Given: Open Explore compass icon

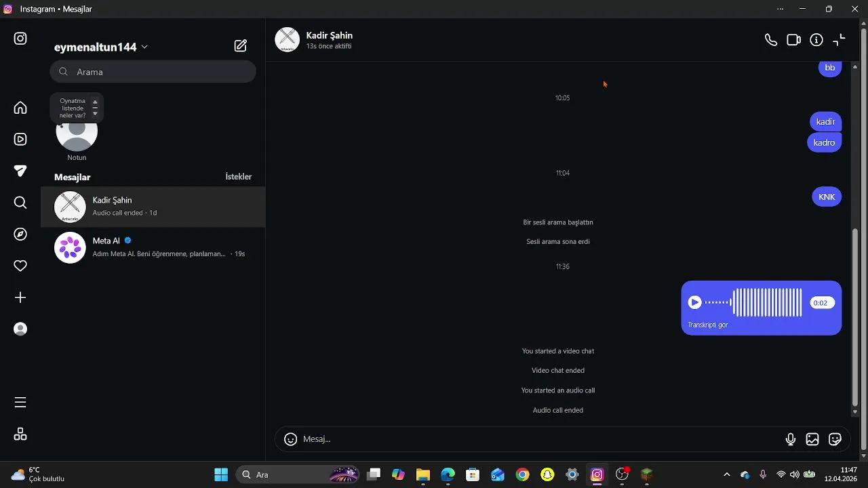Looking at the screenshot, I should [x=20, y=234].
